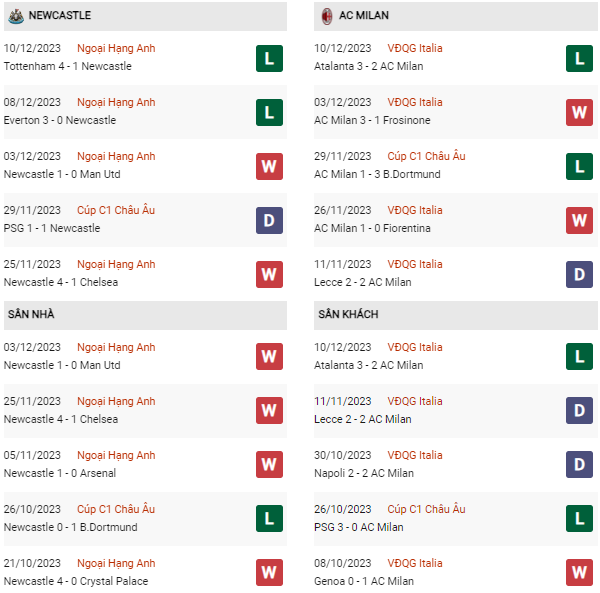
Task: Open the SÂN NHÀ section header
Action: click(30, 314)
